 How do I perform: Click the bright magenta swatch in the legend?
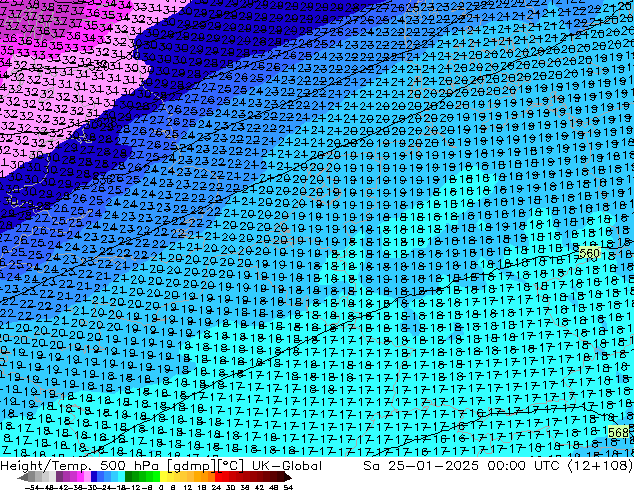pyautogui.click(x=80, y=477)
